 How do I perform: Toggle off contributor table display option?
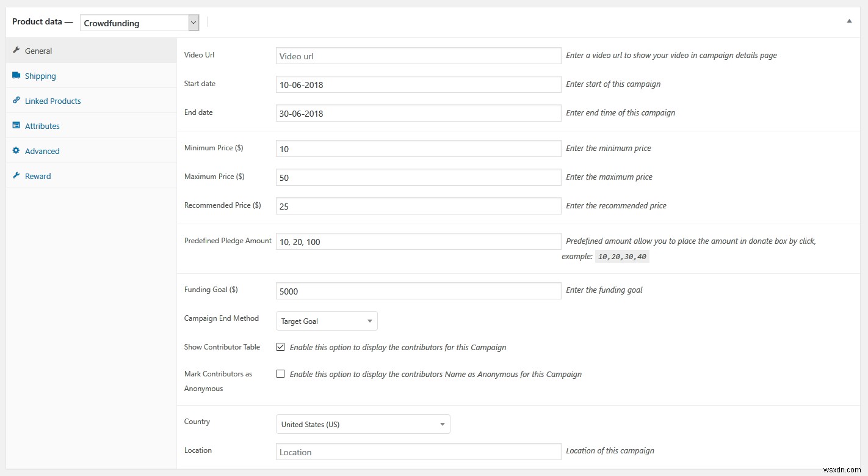280,346
